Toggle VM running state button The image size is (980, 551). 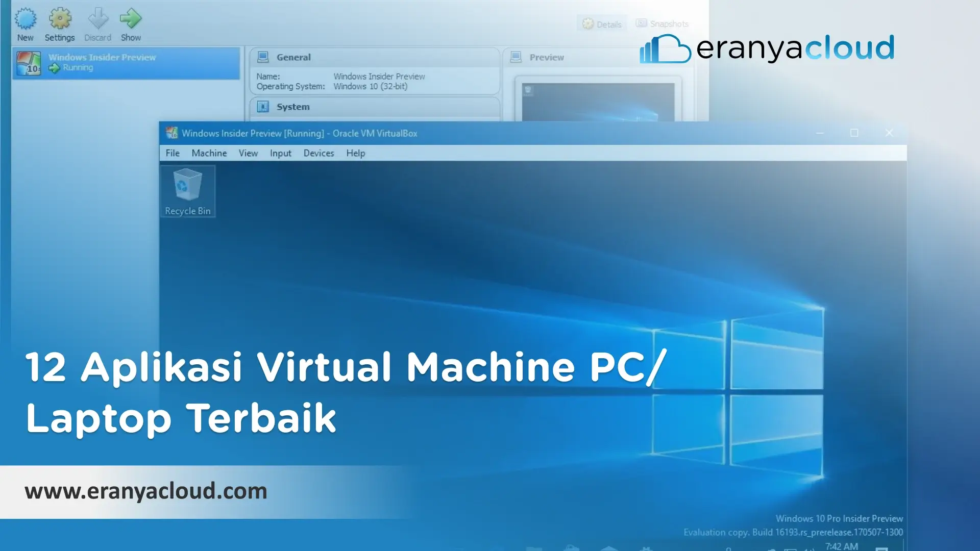(x=130, y=23)
